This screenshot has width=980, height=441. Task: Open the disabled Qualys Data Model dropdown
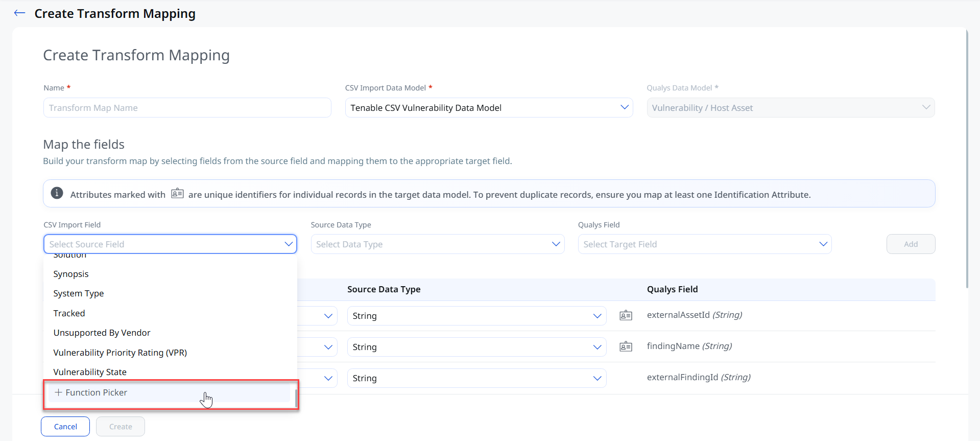tap(791, 108)
